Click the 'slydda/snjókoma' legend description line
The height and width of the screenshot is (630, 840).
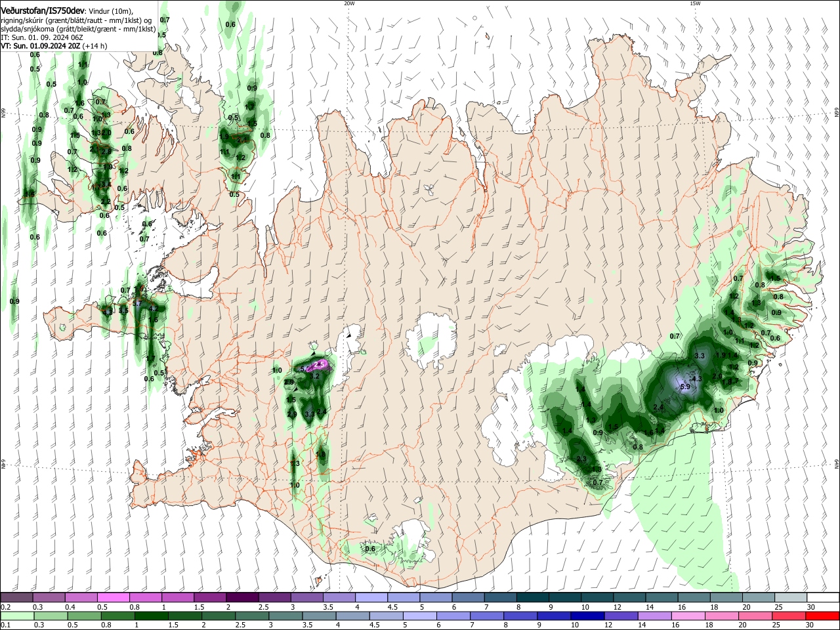coord(78,29)
